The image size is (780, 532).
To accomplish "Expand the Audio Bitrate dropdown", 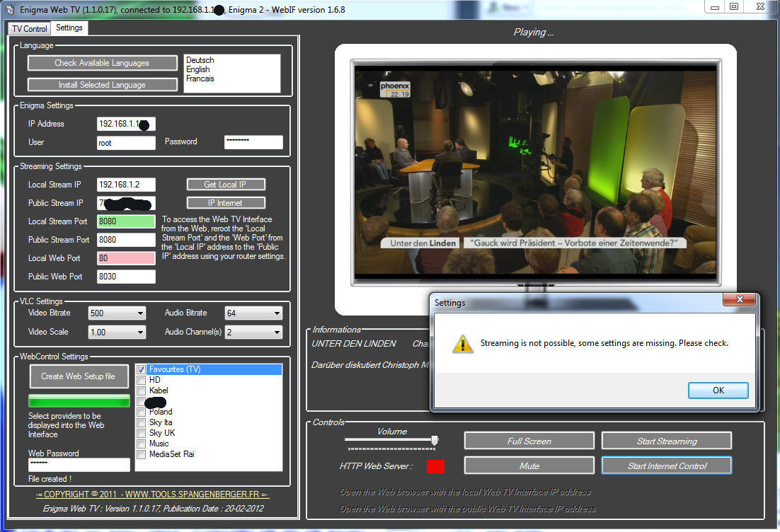I will pos(253,313).
